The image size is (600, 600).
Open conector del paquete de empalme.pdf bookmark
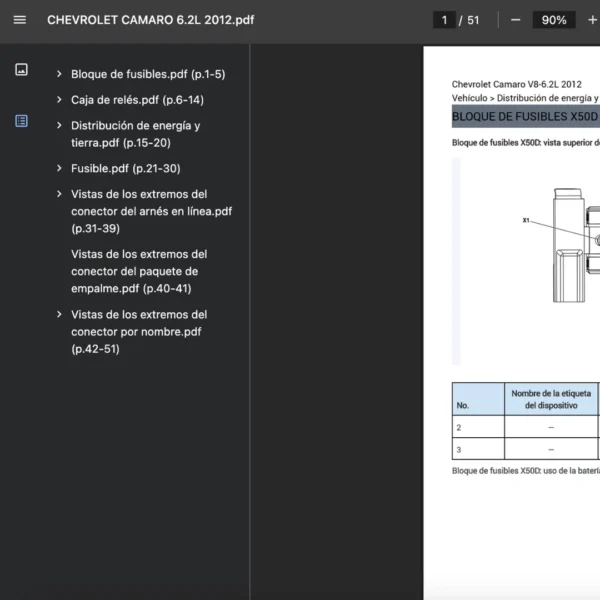click(139, 271)
